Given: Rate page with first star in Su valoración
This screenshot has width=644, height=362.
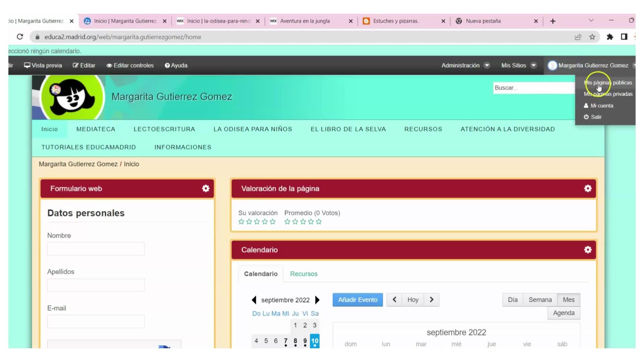Looking at the screenshot, I should (241, 222).
